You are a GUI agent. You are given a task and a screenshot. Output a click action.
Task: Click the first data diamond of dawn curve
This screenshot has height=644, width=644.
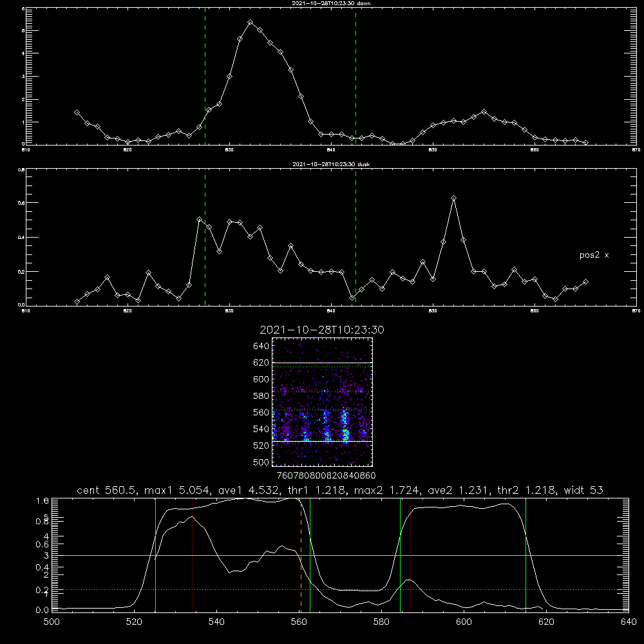[x=77, y=112]
